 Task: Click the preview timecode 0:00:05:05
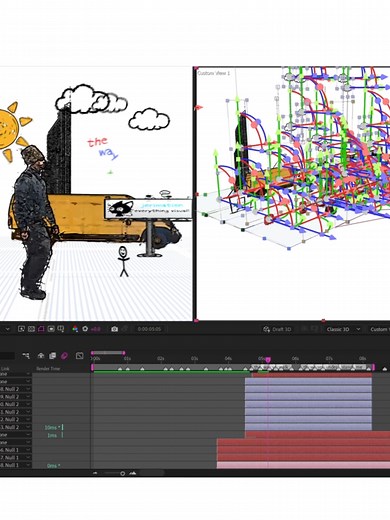[149, 329]
